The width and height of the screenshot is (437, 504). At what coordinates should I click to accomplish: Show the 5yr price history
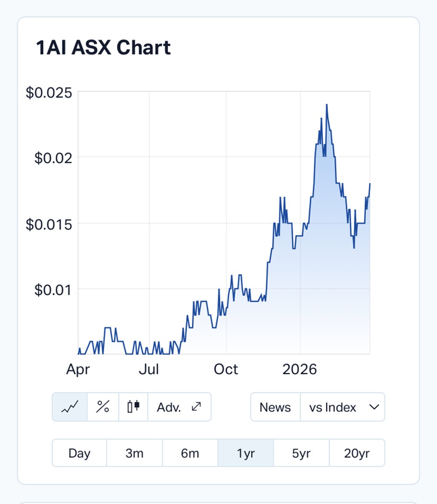click(301, 453)
